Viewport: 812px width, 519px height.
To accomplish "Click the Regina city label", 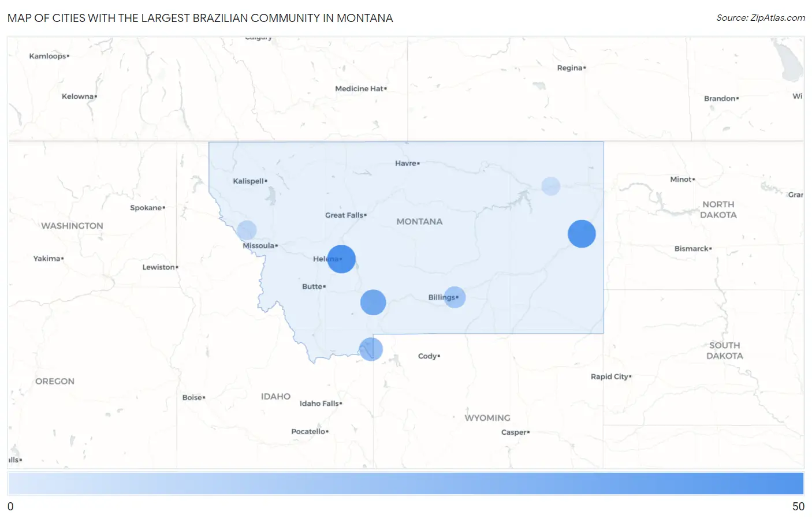I will coord(569,68).
